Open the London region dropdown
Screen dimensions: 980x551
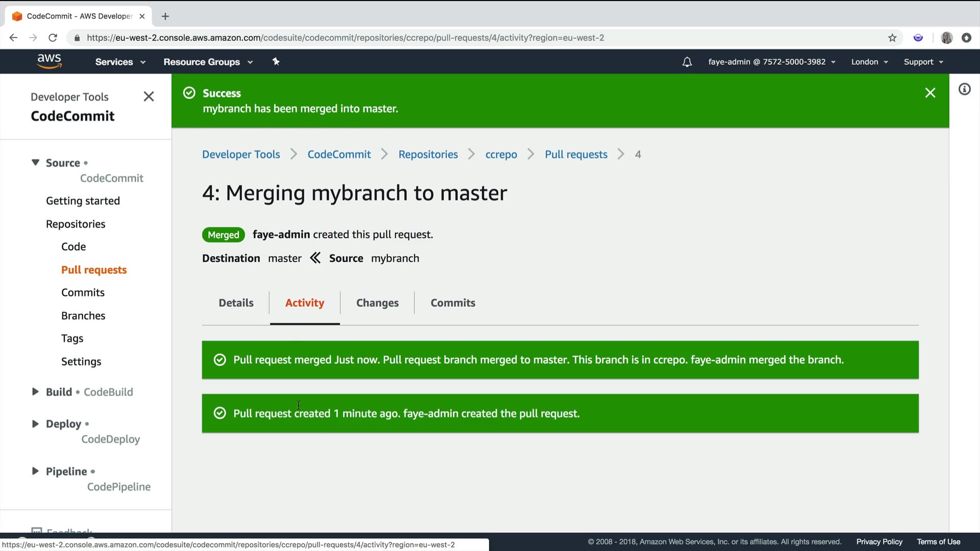coord(869,62)
